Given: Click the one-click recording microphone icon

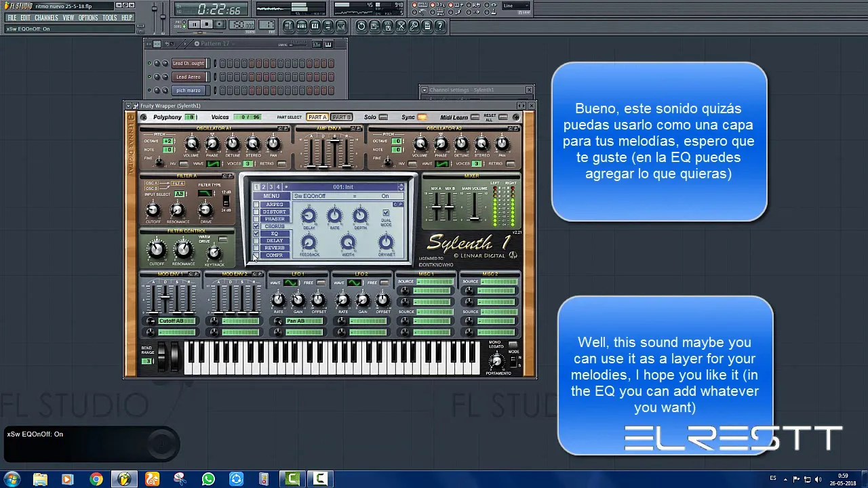Looking at the screenshot, I should (x=414, y=26).
